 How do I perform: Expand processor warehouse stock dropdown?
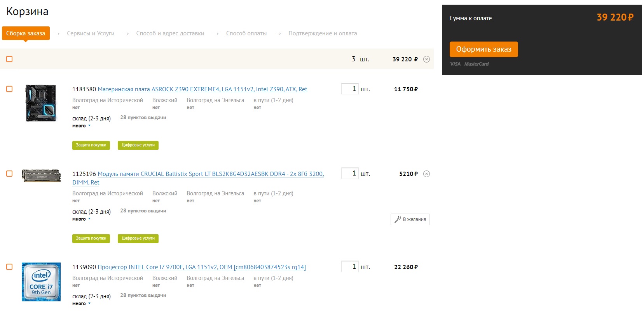tap(82, 304)
